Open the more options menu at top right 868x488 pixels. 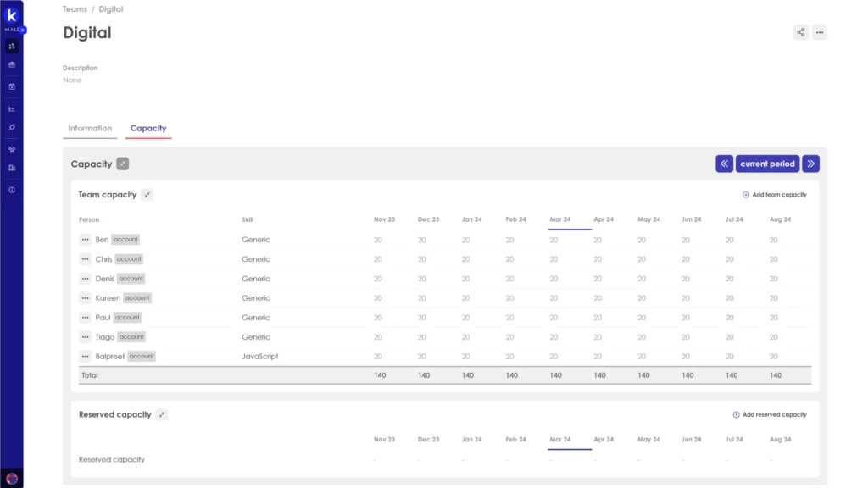pyautogui.click(x=820, y=32)
